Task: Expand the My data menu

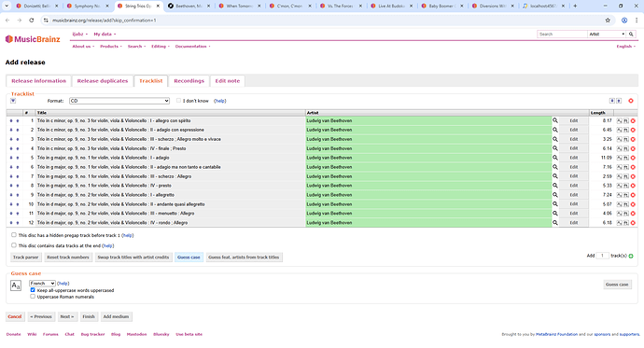Action: pyautogui.click(x=105, y=35)
